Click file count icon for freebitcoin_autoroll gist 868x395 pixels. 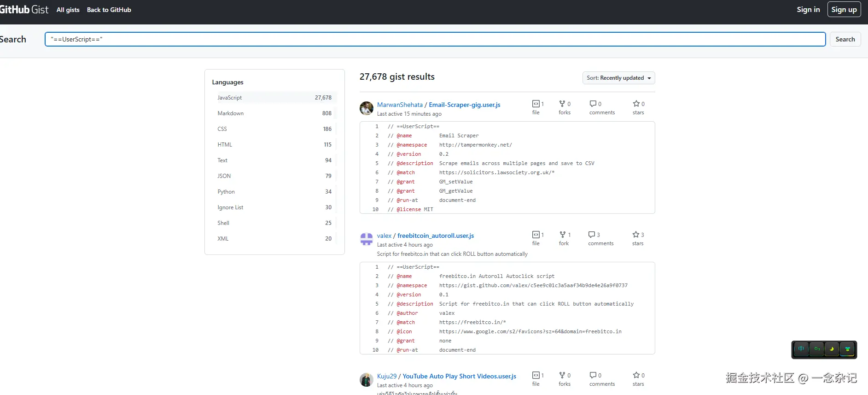[536, 235]
